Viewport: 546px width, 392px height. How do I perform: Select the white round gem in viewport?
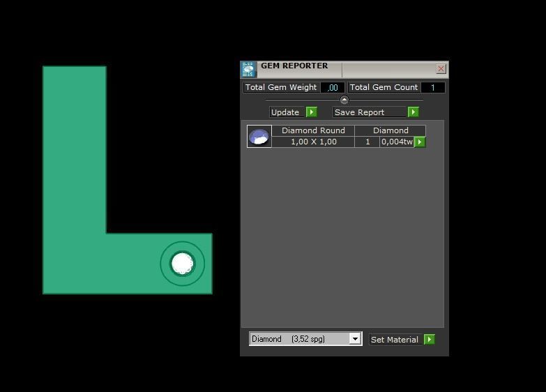[183, 264]
